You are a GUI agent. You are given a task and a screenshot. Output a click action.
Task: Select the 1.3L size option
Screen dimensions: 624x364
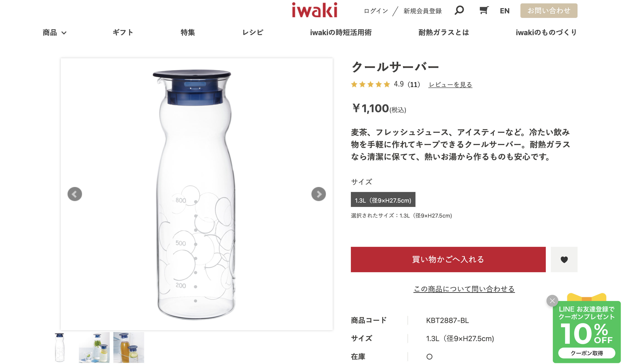tap(383, 200)
